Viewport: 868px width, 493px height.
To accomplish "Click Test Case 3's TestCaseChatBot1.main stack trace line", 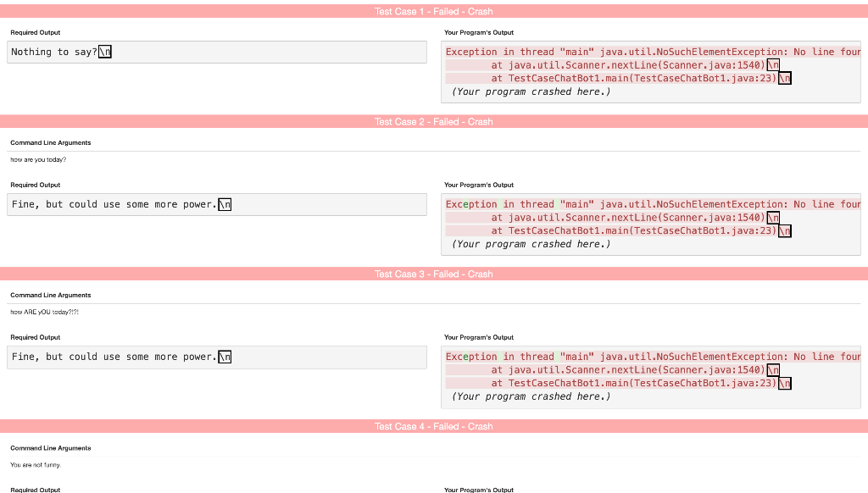I will 618,384.
